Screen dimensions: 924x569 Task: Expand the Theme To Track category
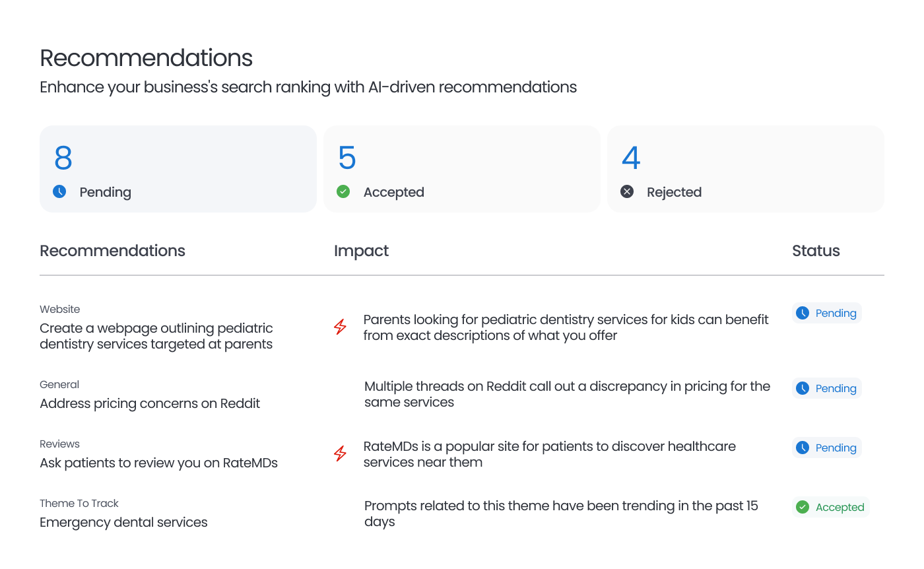(79, 503)
